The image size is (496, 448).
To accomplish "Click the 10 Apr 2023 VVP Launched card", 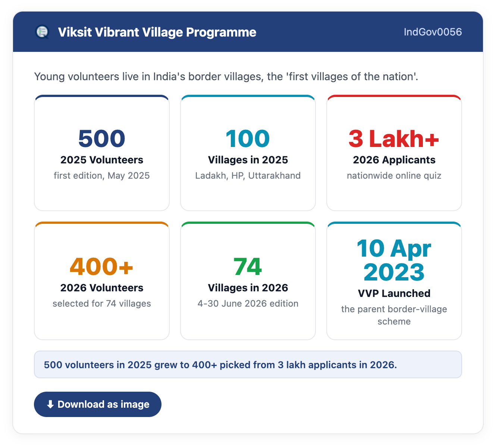I will (x=394, y=281).
